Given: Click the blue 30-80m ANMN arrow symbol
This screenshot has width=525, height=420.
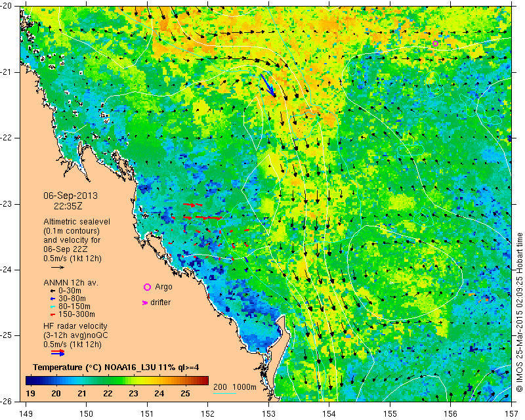Looking at the screenshot, I should [52, 299].
